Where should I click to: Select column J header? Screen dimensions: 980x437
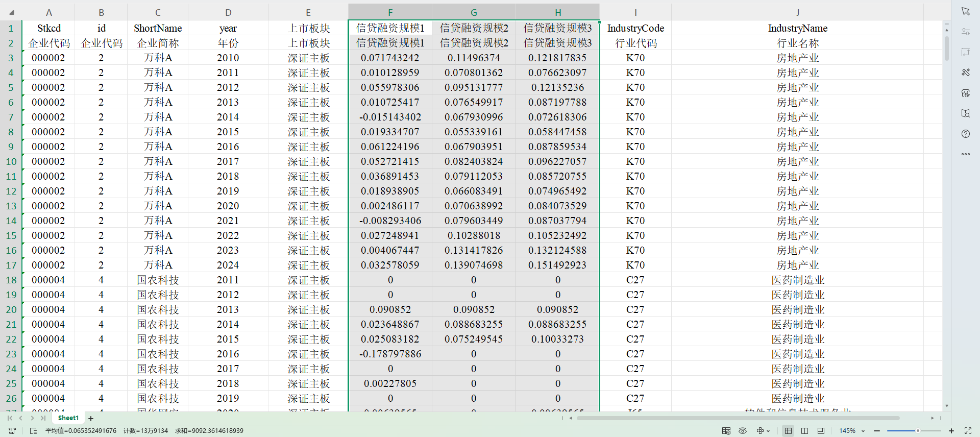pyautogui.click(x=797, y=12)
